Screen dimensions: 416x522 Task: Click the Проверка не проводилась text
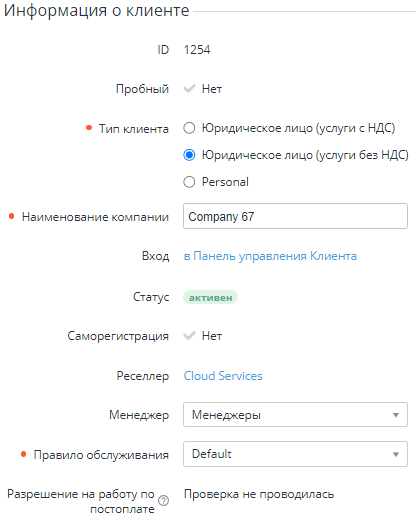point(259,494)
